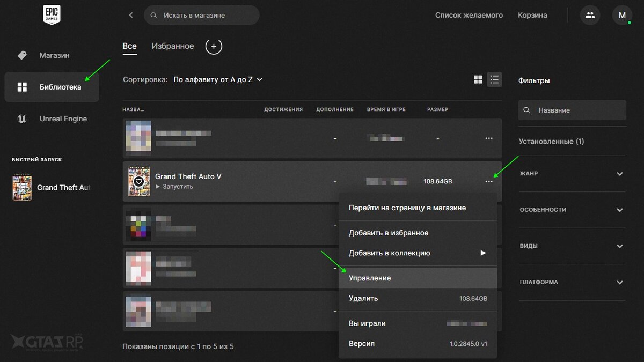Click the Библиотека grid icon
This screenshot has height=362, width=644.
click(x=22, y=87)
